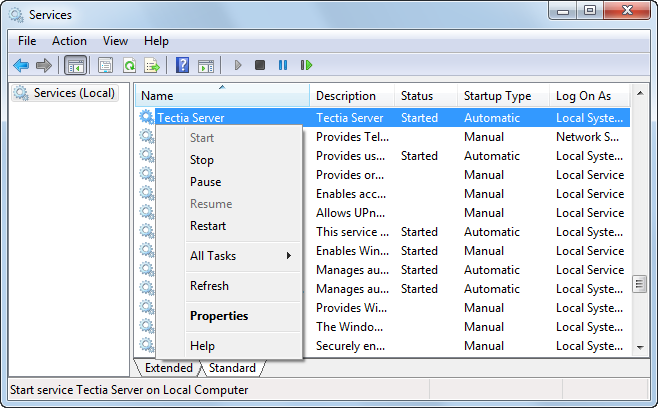Click the Start Service play icon
The height and width of the screenshot is (408, 658).
point(238,65)
